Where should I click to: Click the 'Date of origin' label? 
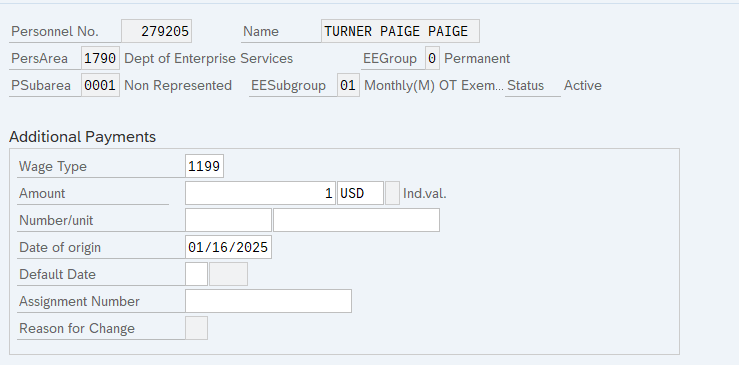60,248
